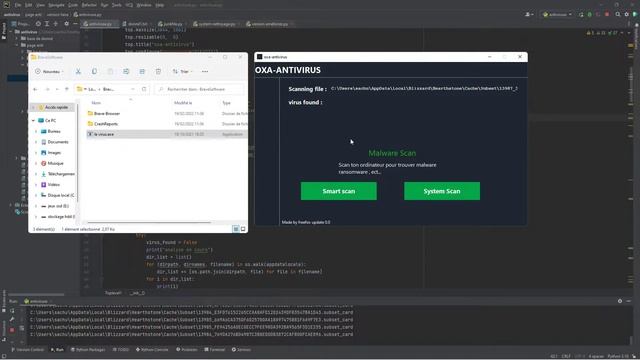Switch Explorer to details view icon
640x360 pixels.
236,229
